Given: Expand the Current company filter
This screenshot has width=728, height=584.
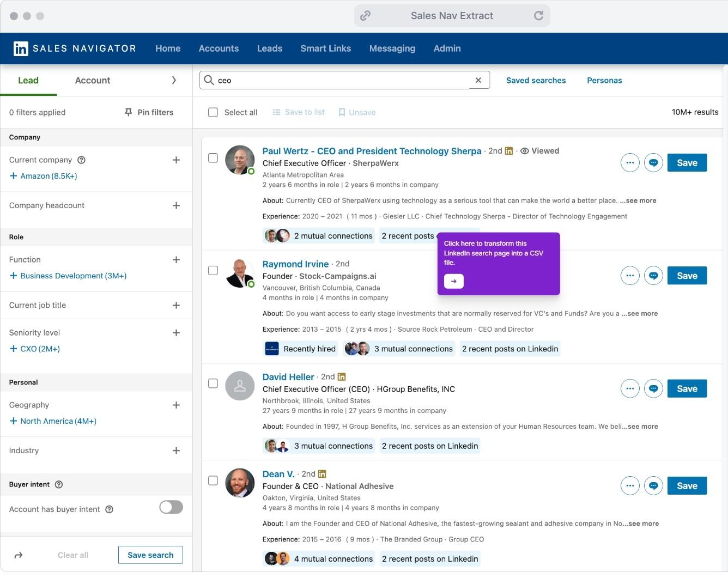Looking at the screenshot, I should point(176,160).
